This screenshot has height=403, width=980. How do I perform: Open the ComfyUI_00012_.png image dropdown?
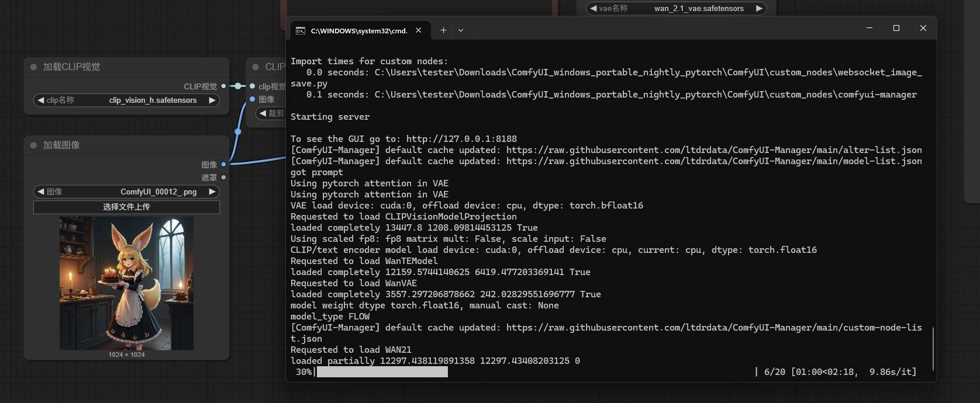(158, 192)
